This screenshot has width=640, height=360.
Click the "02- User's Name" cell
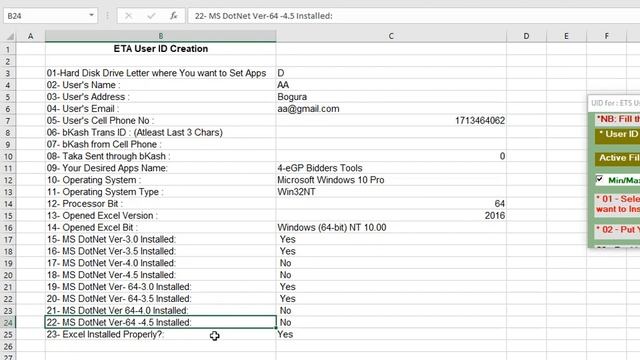point(160,85)
